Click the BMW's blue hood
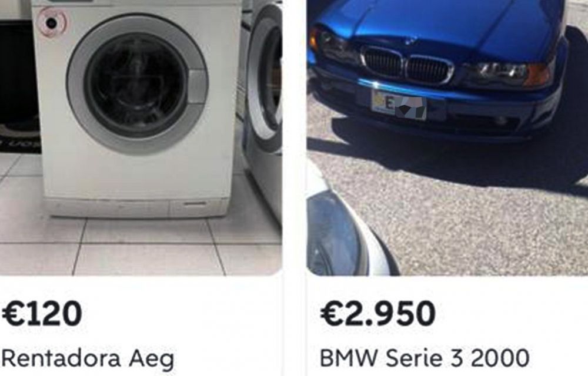The height and width of the screenshot is (376, 588). click(x=443, y=19)
